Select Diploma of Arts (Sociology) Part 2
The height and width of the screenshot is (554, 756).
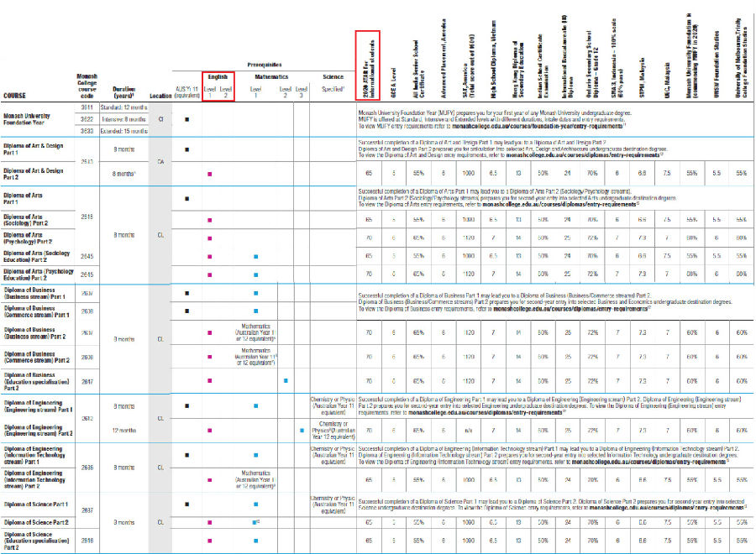tap(25, 220)
